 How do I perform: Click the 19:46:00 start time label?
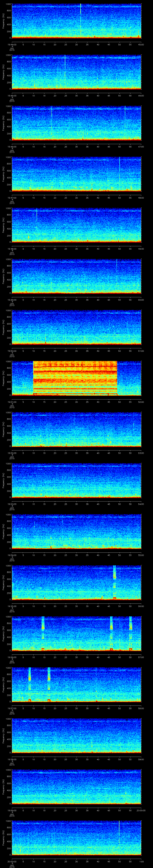[12, 147]
